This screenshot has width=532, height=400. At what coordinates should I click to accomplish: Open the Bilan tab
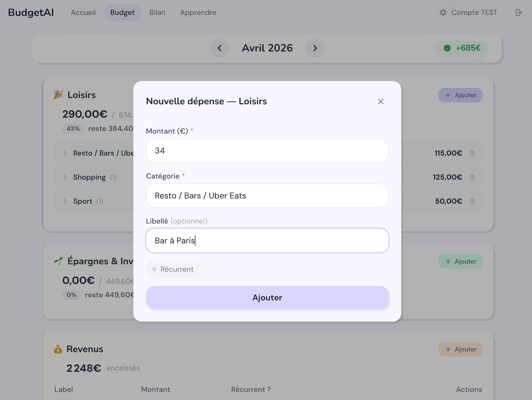157,13
